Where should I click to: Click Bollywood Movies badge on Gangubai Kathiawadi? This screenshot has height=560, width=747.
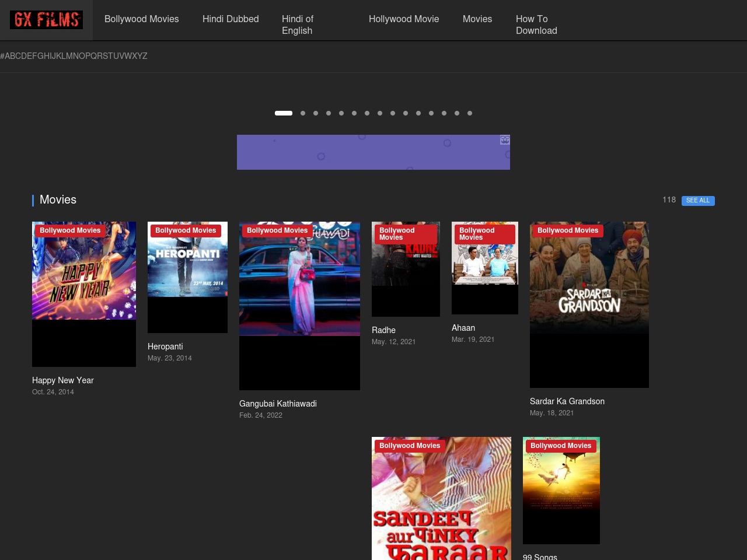click(x=277, y=230)
